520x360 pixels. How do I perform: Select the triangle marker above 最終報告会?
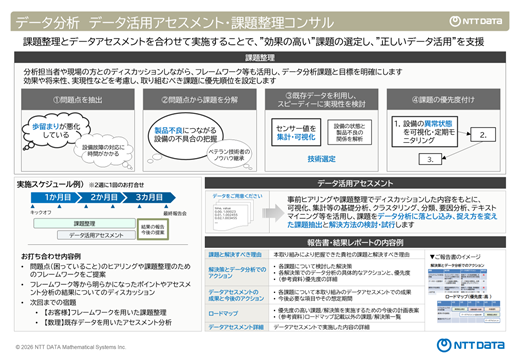(166, 206)
